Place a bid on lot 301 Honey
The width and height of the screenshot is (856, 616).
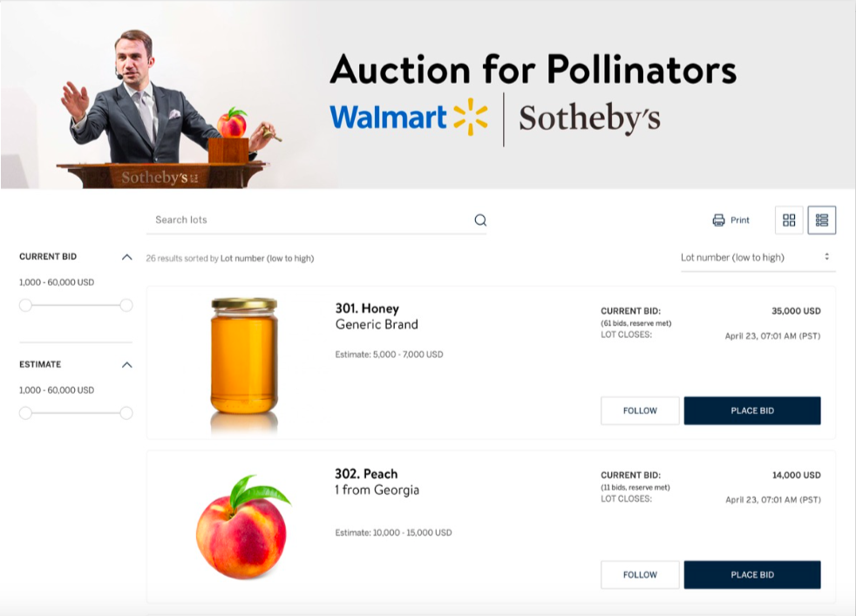(752, 410)
